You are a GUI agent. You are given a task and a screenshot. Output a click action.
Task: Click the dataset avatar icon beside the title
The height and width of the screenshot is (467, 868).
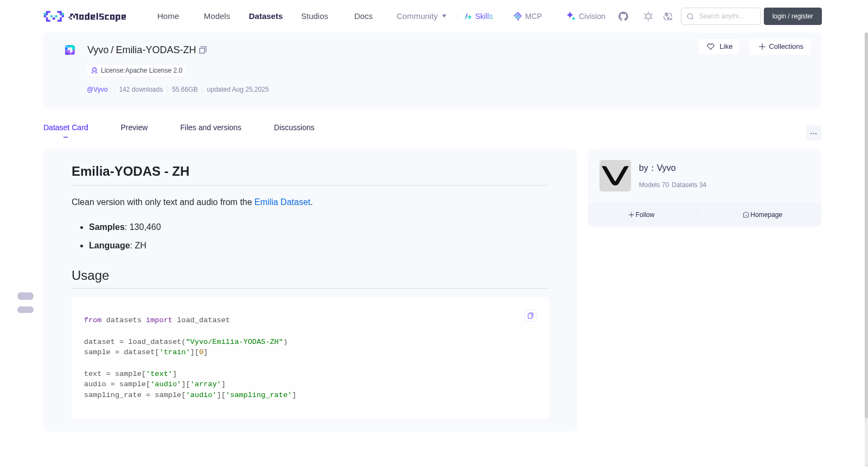[70, 50]
